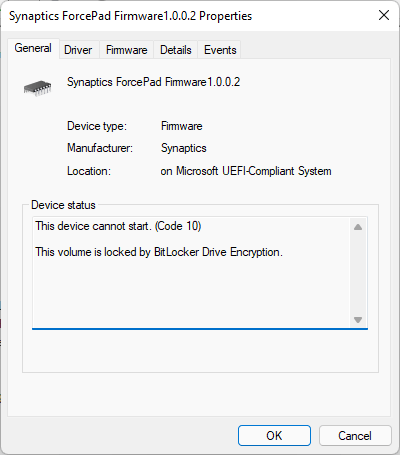Click the firmware chip device icon

(x=37, y=88)
